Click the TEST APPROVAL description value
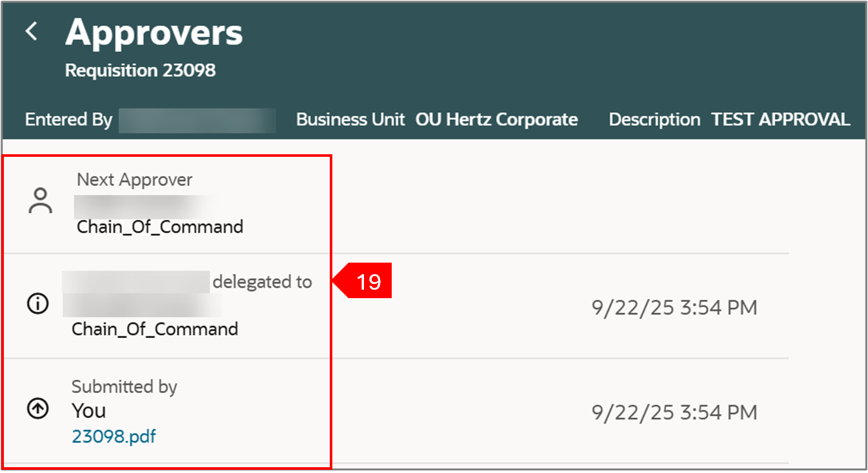The height and width of the screenshot is (473, 868). pos(780,120)
